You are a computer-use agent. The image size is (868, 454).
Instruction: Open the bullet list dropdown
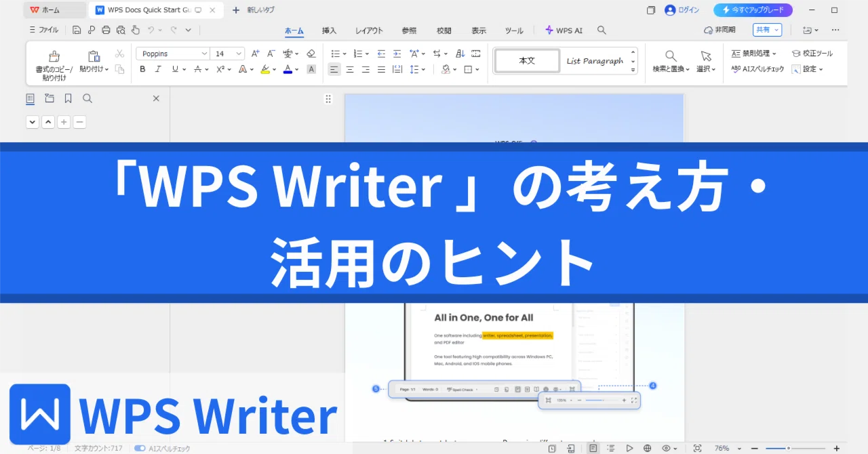point(344,54)
